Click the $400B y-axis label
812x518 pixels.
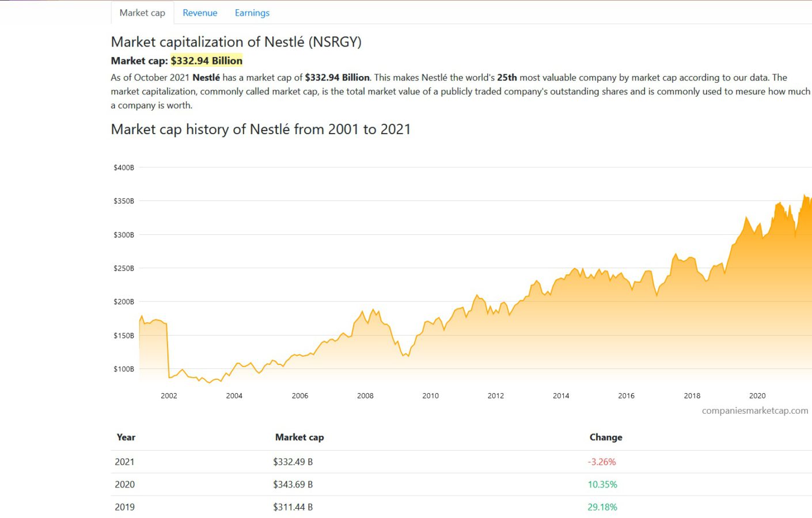point(124,167)
